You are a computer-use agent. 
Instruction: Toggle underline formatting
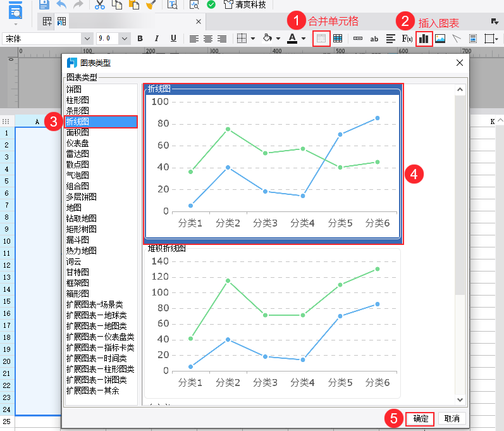(x=173, y=39)
